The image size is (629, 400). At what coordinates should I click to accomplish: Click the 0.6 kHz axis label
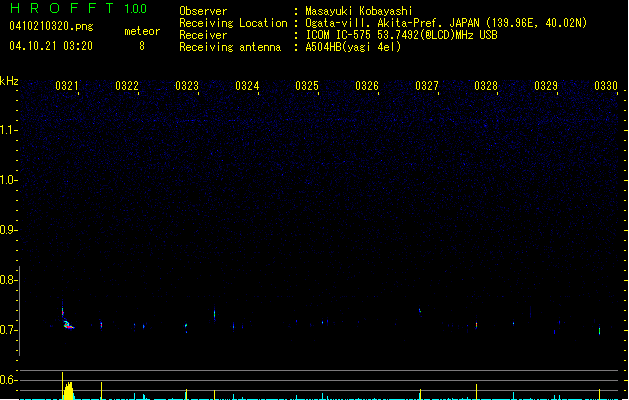(x=9, y=380)
